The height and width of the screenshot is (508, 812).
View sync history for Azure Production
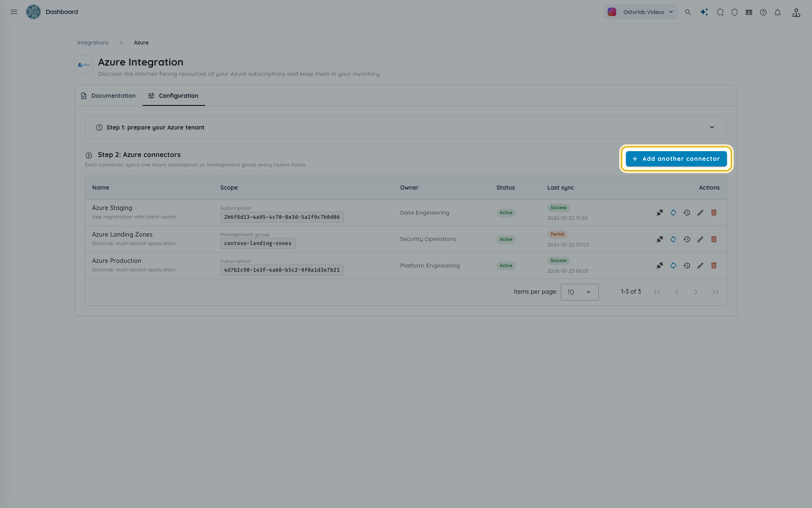tap(687, 266)
